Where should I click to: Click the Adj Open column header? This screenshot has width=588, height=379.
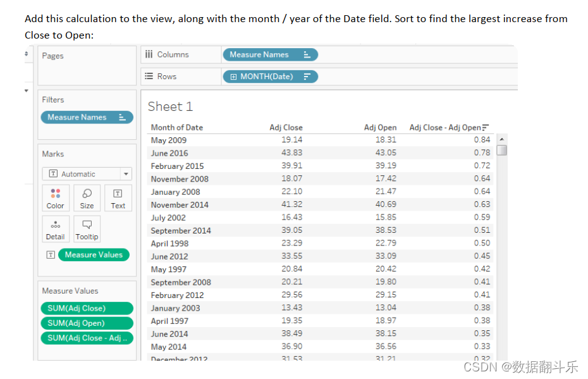click(x=380, y=128)
